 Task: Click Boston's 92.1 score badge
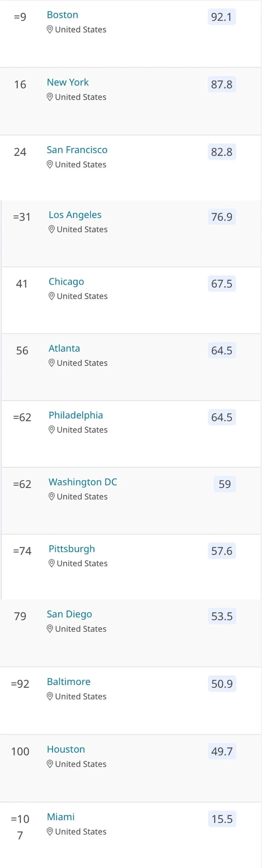tap(221, 17)
